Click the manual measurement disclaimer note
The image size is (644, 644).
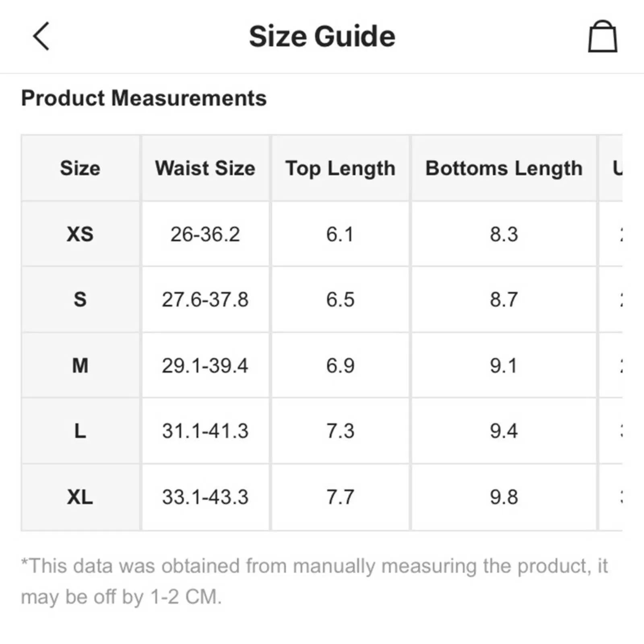(x=314, y=581)
